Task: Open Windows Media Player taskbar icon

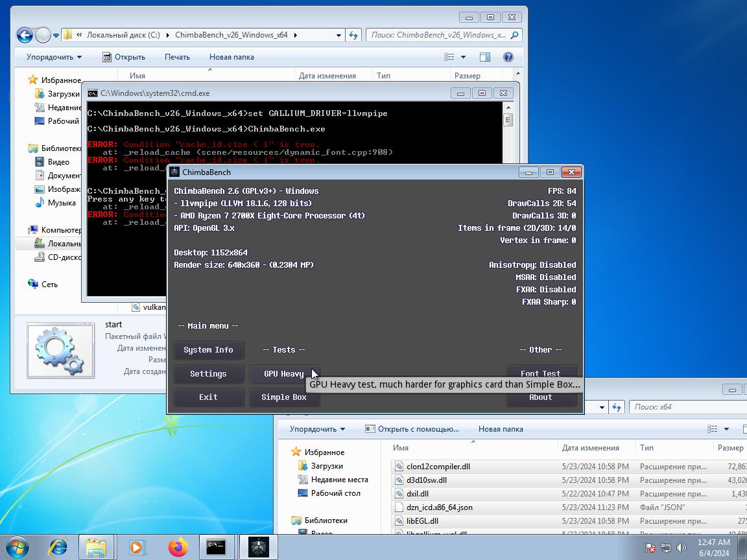Action: 137,547
